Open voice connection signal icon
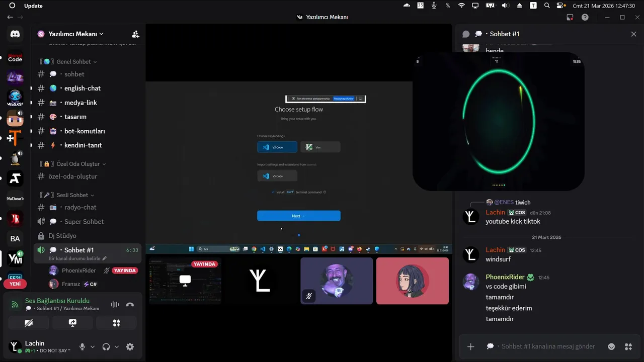The height and width of the screenshot is (362, 644). click(x=15, y=304)
